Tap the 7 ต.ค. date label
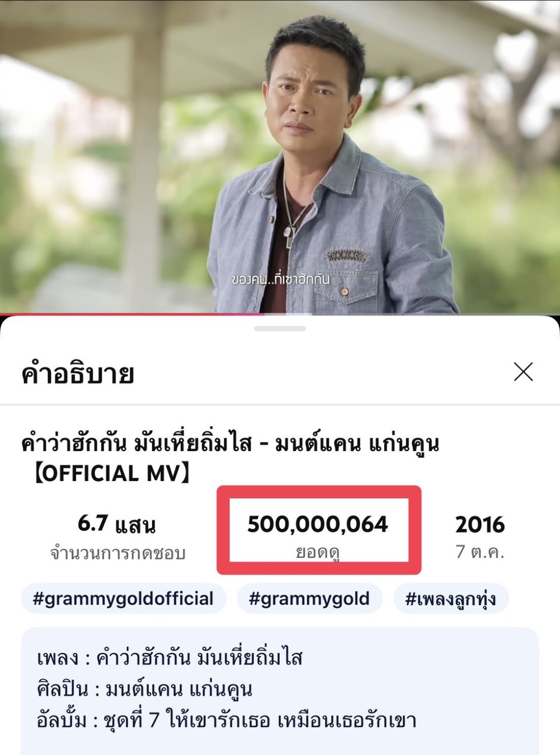The width and height of the screenshot is (560, 755). click(480, 552)
